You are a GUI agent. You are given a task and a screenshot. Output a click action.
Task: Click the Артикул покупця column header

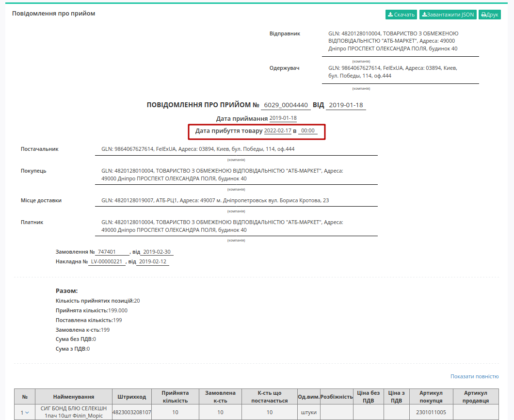[x=431, y=397]
